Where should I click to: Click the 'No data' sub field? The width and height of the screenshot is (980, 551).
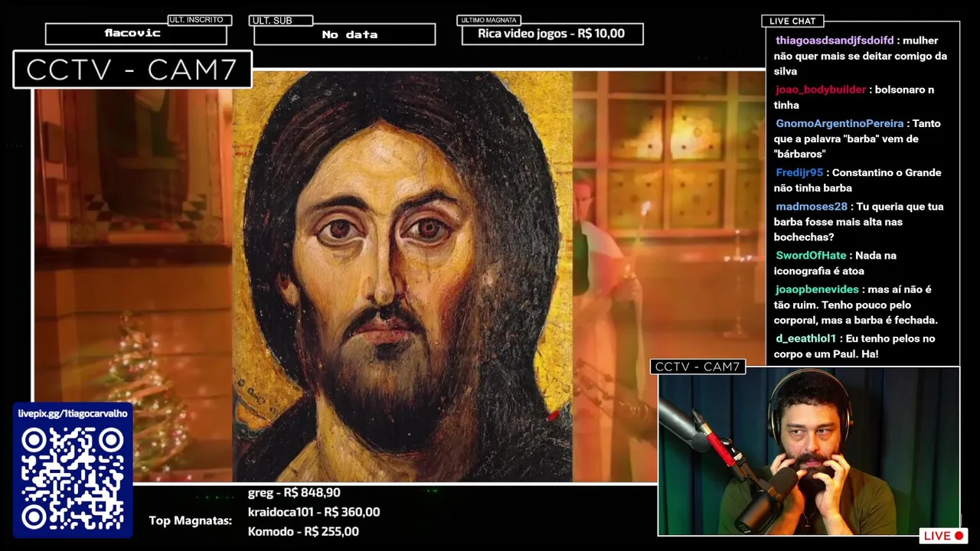(345, 34)
